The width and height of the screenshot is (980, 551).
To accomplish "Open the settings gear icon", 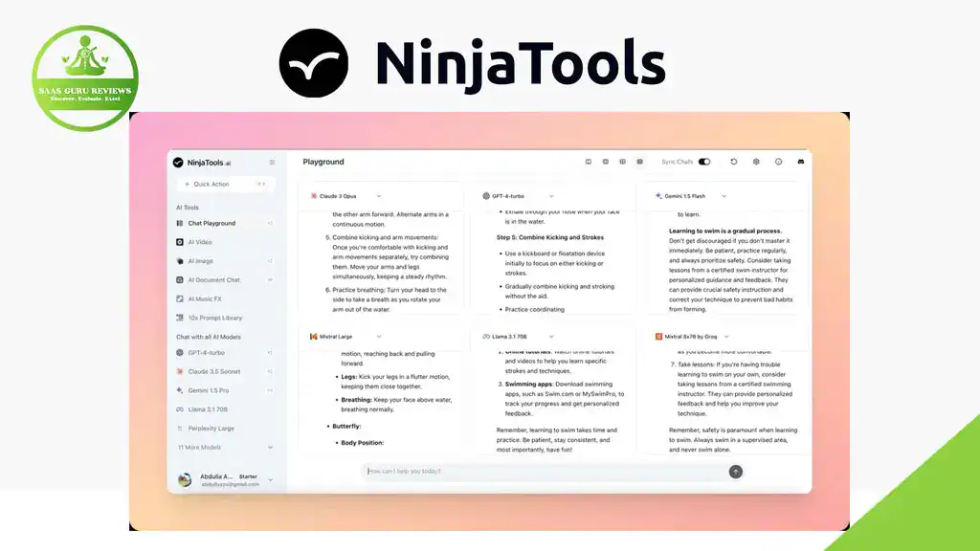I will [756, 162].
